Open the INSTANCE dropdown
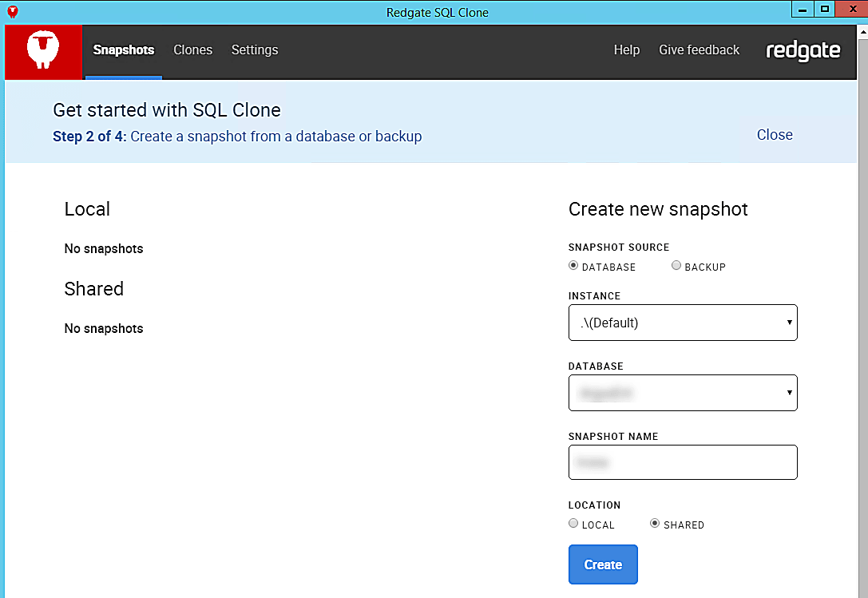This screenshot has height=598, width=868. [x=683, y=323]
